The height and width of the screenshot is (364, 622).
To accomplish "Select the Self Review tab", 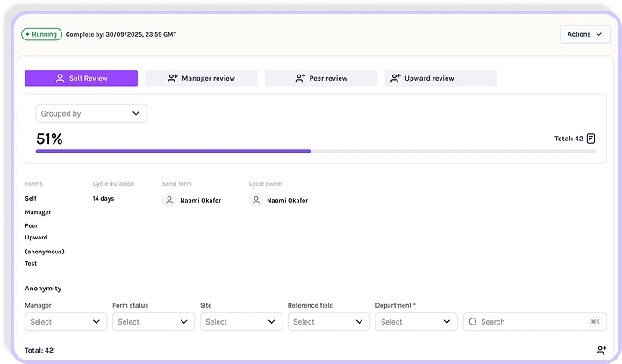I will [82, 78].
